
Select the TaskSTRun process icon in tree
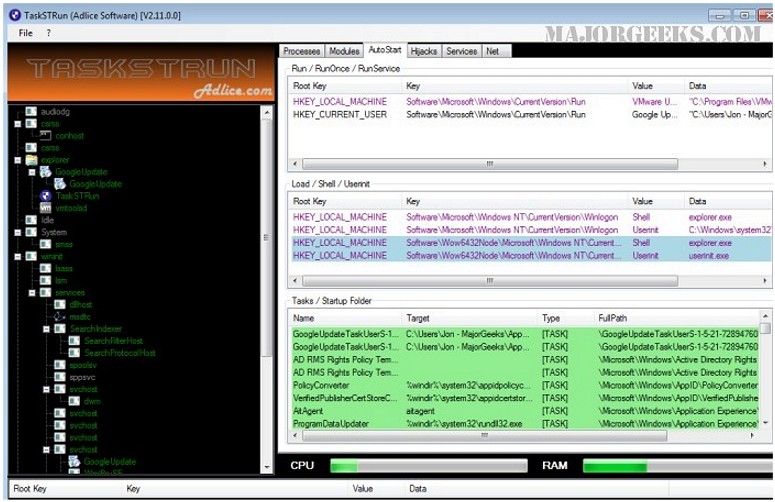[x=45, y=196]
